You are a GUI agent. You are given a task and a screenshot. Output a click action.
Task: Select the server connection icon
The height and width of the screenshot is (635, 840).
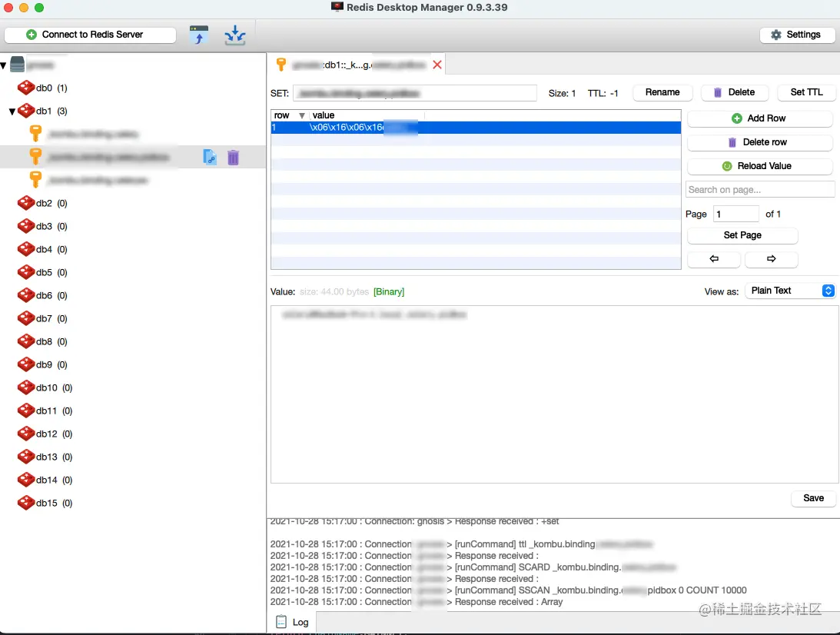pos(17,65)
